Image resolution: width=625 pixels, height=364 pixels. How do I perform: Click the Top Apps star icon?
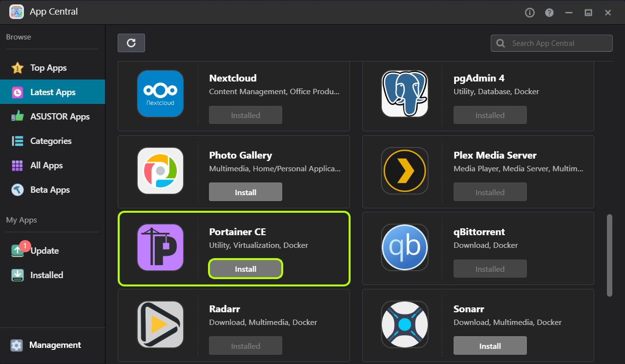(x=18, y=68)
